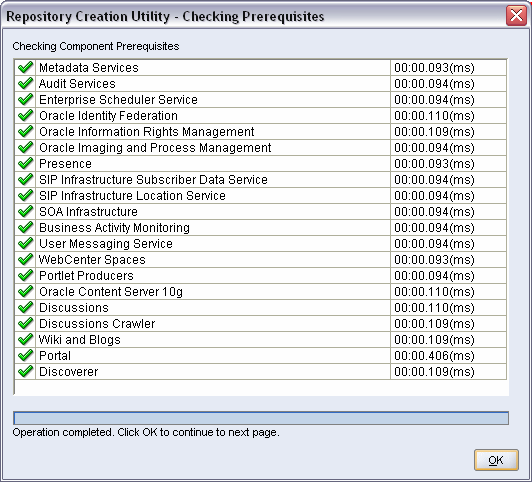Select the Metadata Services row label
The image size is (532, 482).
(x=89, y=68)
